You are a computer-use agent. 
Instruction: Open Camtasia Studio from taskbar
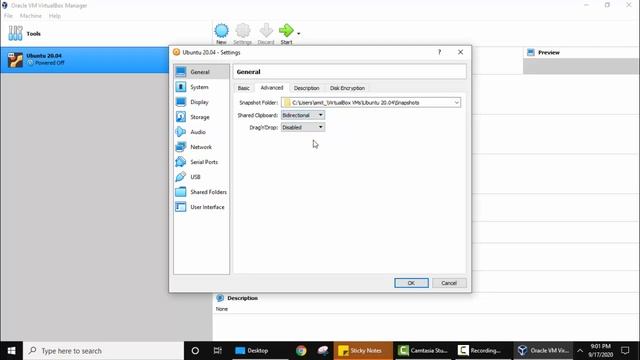pos(423,351)
